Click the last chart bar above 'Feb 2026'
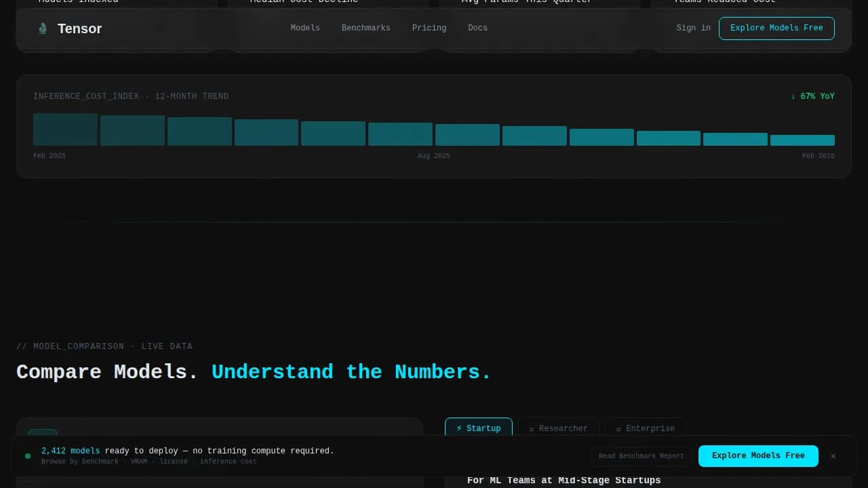The image size is (868, 488). coord(802,140)
